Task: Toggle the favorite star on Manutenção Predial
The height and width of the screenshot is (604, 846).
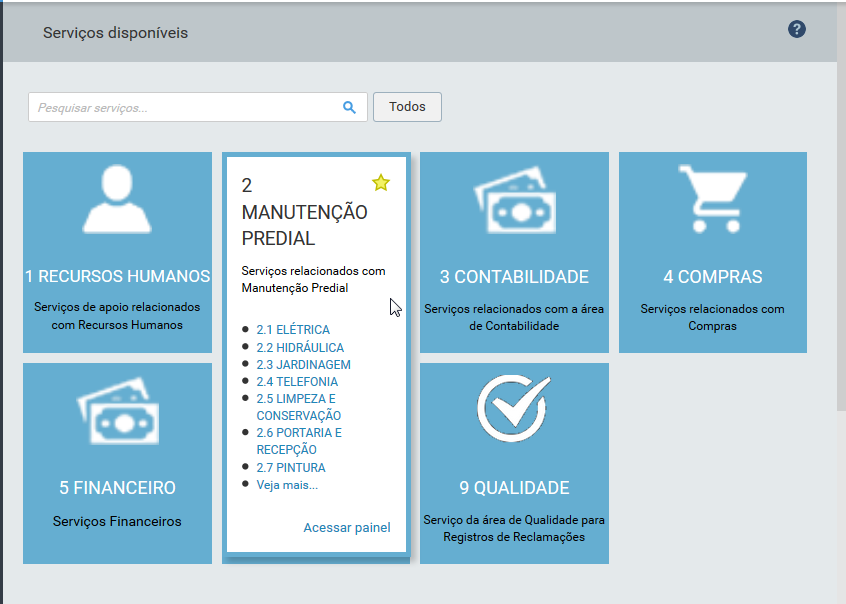Action: (x=381, y=183)
